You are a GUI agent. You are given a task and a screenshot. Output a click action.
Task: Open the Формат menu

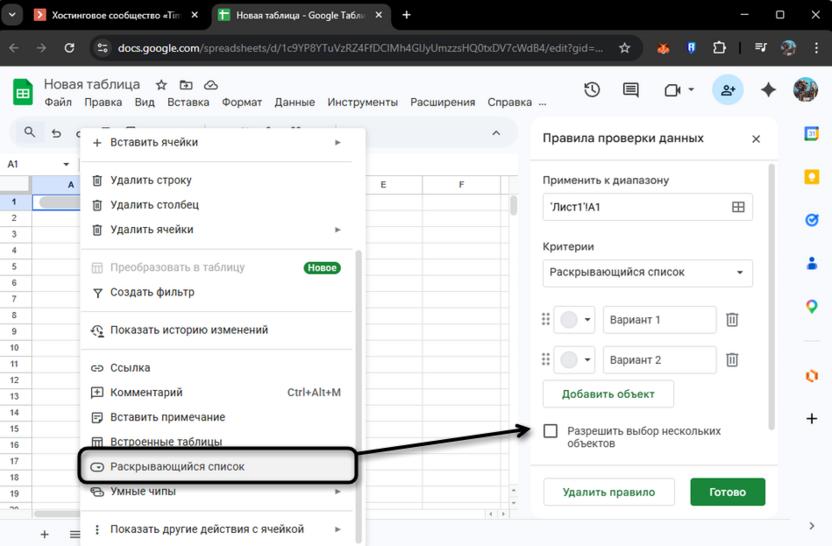pyautogui.click(x=241, y=102)
